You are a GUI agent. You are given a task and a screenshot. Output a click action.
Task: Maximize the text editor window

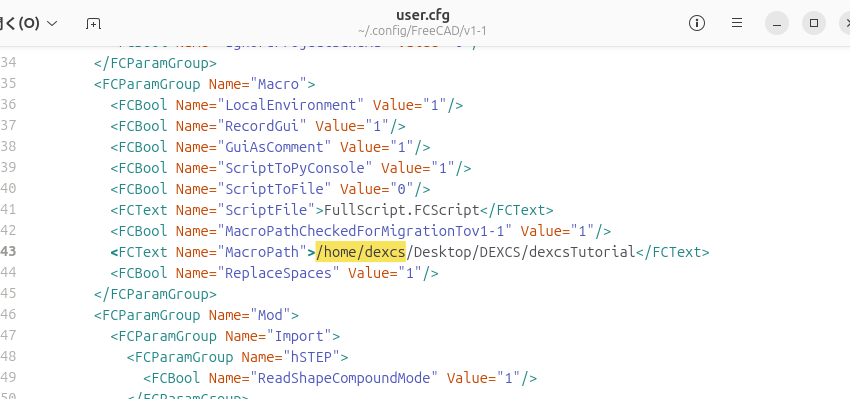(814, 23)
